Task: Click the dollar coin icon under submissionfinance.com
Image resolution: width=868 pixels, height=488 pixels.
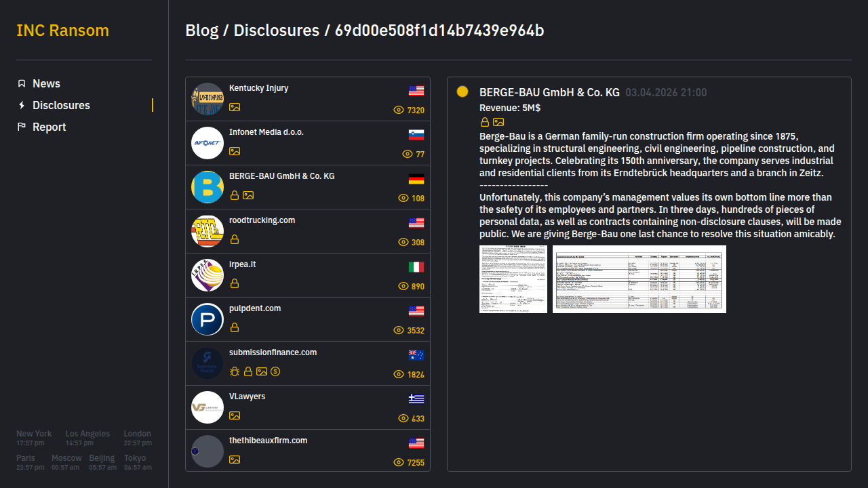Action: (x=275, y=371)
